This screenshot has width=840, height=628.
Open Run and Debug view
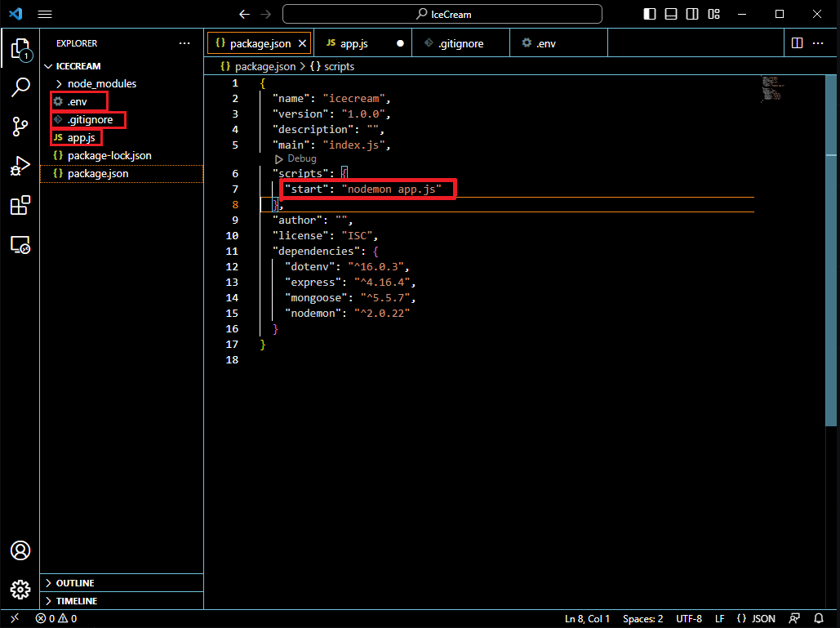coord(20,166)
